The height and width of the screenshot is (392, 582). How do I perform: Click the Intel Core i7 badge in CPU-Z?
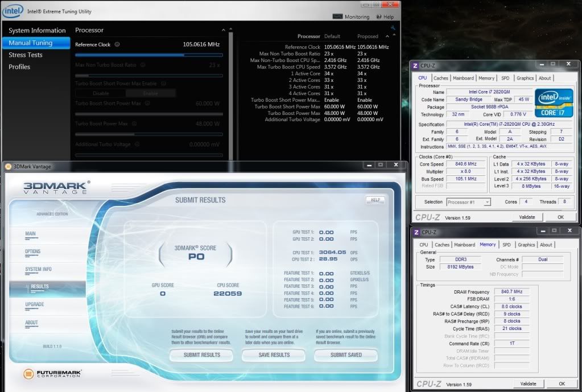point(554,103)
